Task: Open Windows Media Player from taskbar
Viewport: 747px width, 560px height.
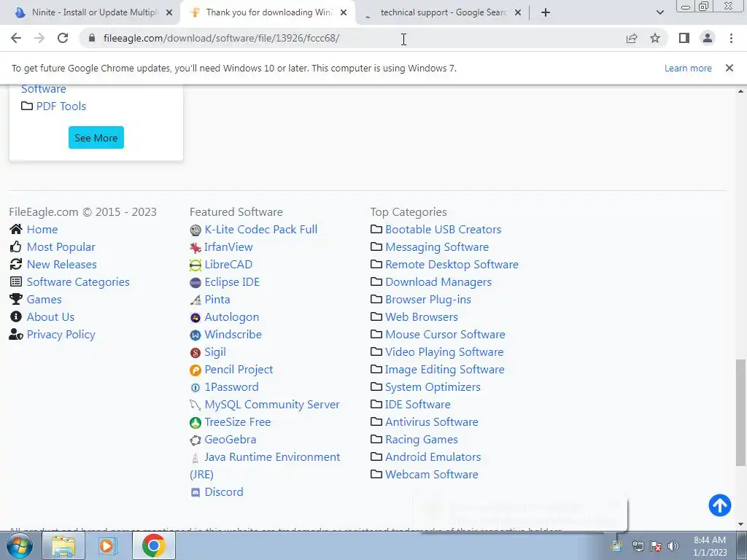Action: click(x=108, y=545)
